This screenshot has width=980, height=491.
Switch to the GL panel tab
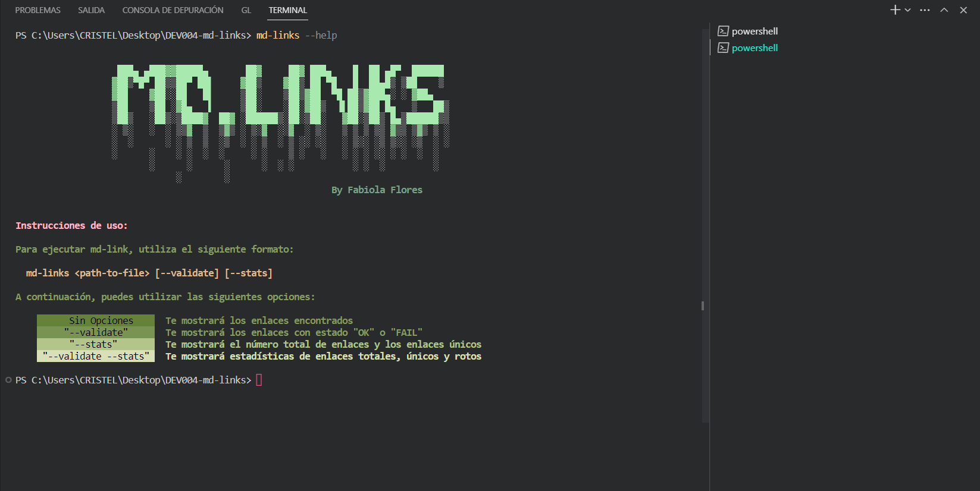[x=246, y=10]
